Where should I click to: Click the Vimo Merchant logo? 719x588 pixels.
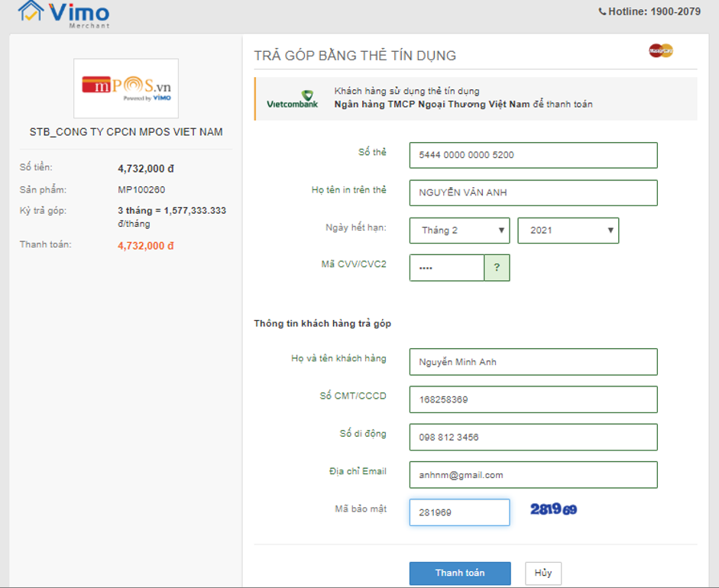(64, 13)
